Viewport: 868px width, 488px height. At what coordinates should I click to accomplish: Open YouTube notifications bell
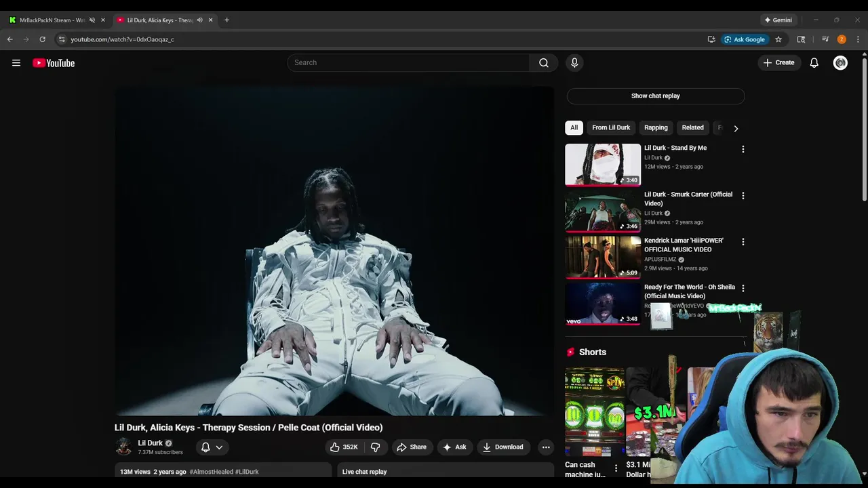tap(814, 62)
